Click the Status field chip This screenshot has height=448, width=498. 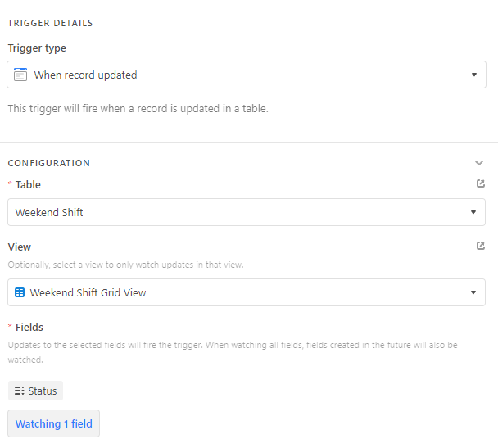point(35,391)
